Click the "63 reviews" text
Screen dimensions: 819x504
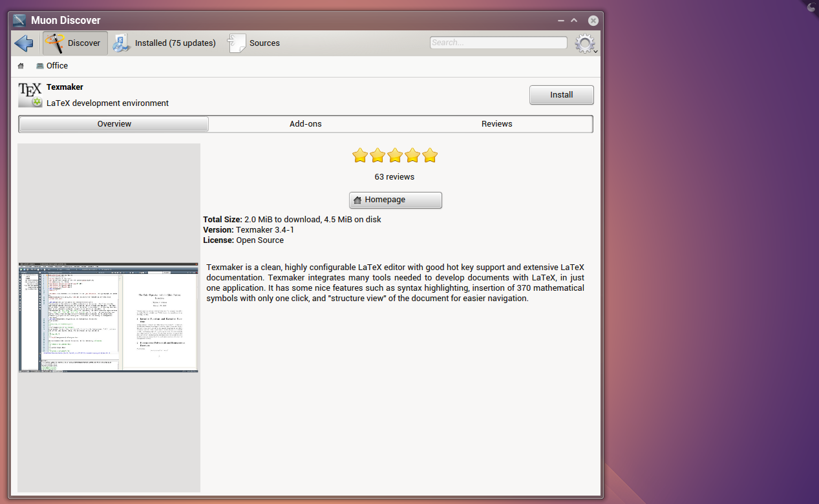pos(394,177)
